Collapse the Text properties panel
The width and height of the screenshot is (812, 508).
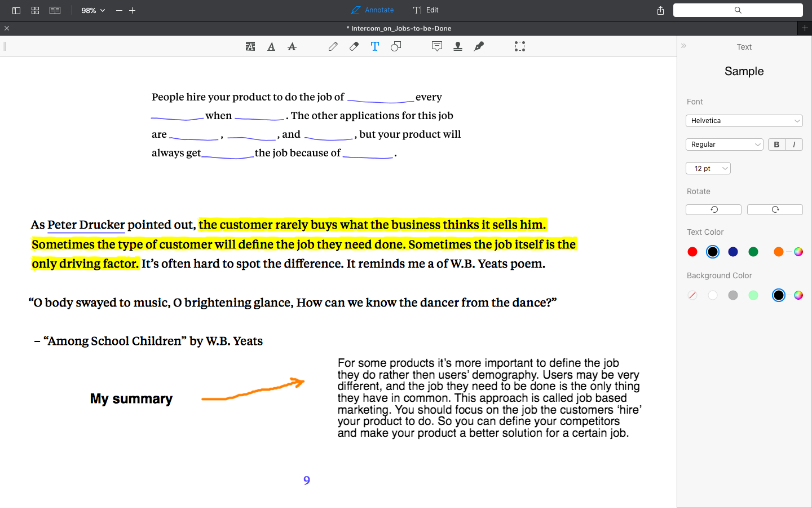[x=683, y=46]
